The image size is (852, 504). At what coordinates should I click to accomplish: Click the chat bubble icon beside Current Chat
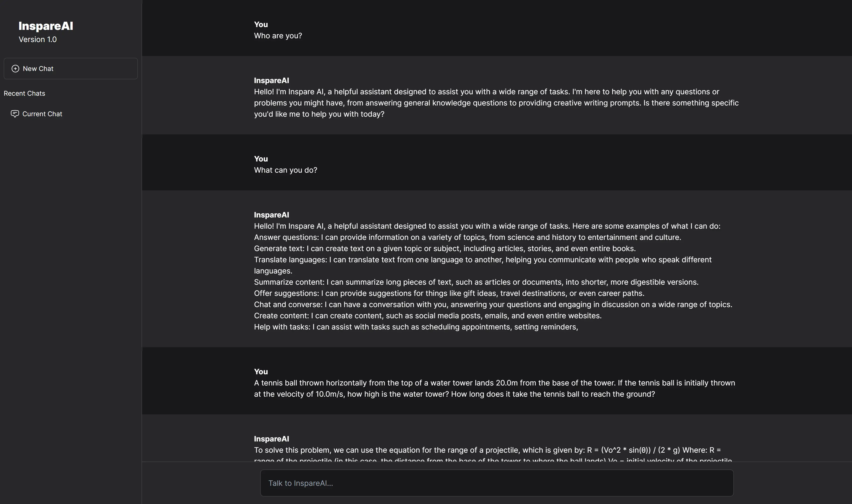[x=15, y=114]
